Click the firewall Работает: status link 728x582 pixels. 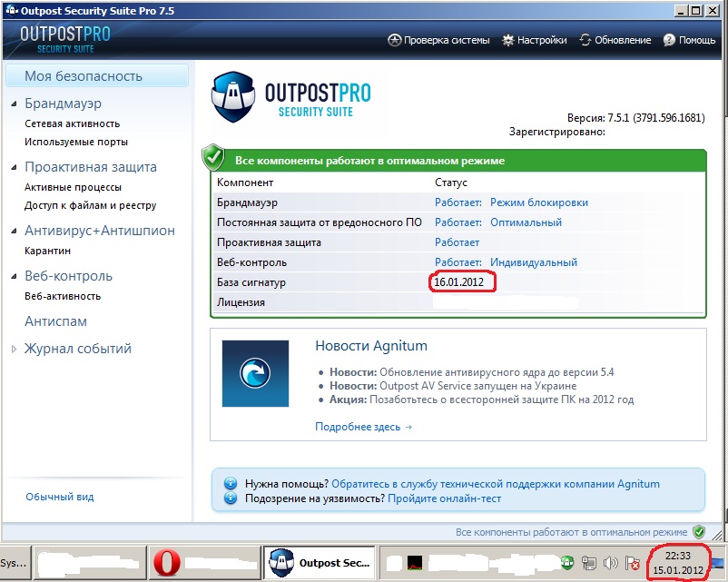(x=458, y=202)
